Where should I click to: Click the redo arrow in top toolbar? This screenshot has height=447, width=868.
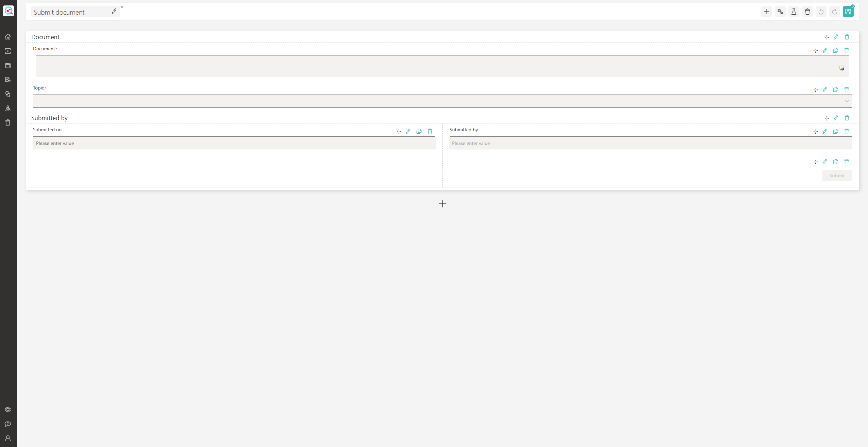click(834, 12)
